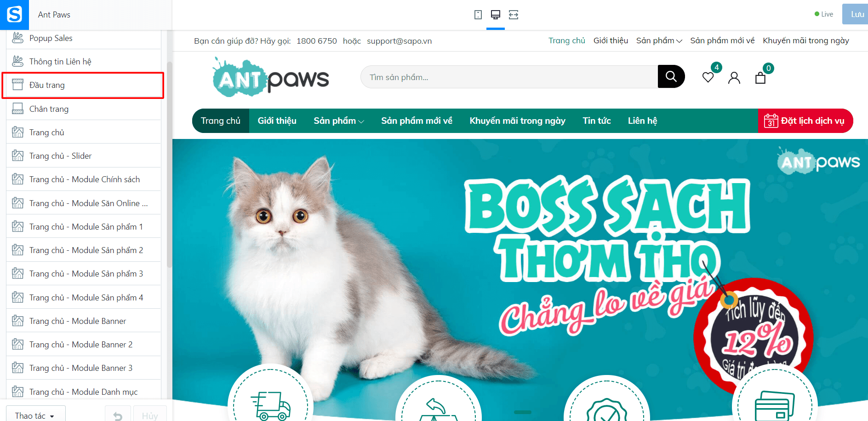
Task: Click the Sapo logo icon
Action: (x=14, y=15)
